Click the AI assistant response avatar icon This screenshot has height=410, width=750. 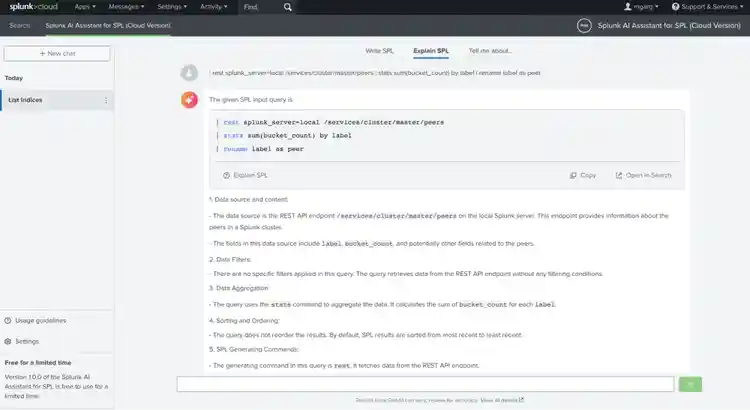189,99
